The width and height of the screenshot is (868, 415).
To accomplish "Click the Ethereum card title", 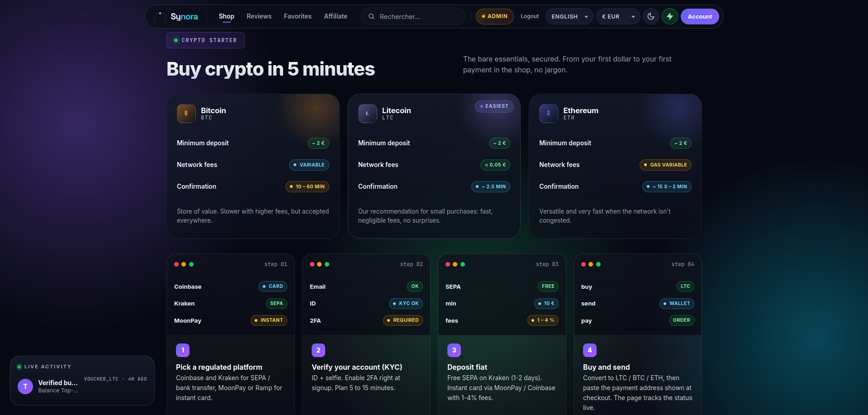I will (x=581, y=110).
